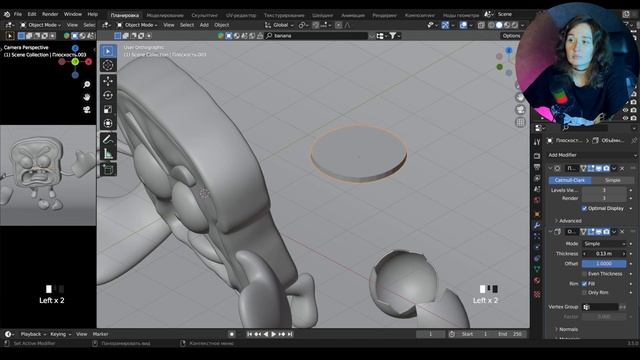Open the Output properties tab
Viewport: 640px width, 360px height.
click(x=537, y=167)
